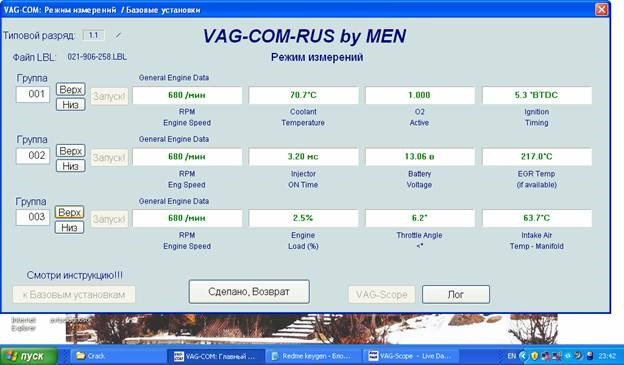
Task: Click the EN language indicator in tray
Action: (512, 356)
